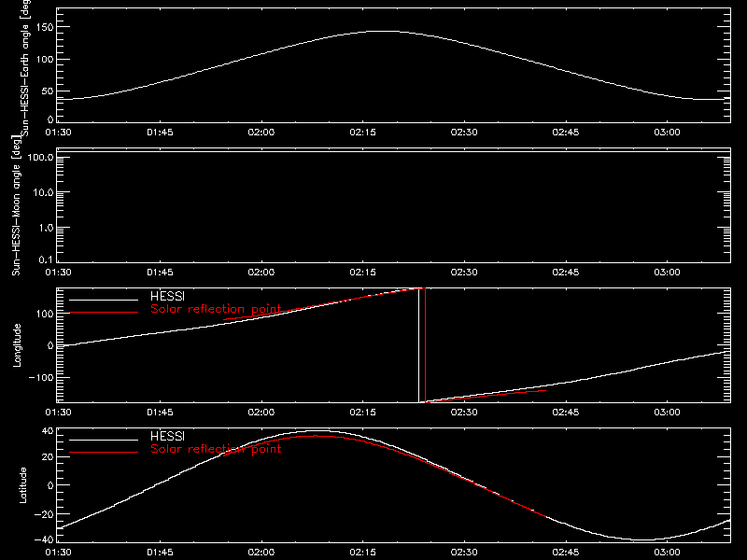
Task: Click the red vertical longitude wrap line
Action: (x=425, y=345)
